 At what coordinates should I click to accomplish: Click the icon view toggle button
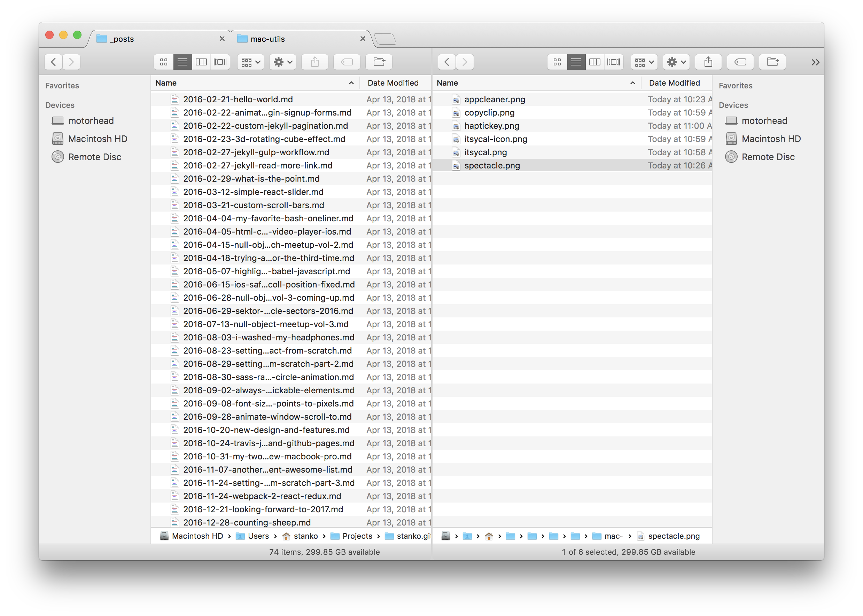(x=165, y=61)
